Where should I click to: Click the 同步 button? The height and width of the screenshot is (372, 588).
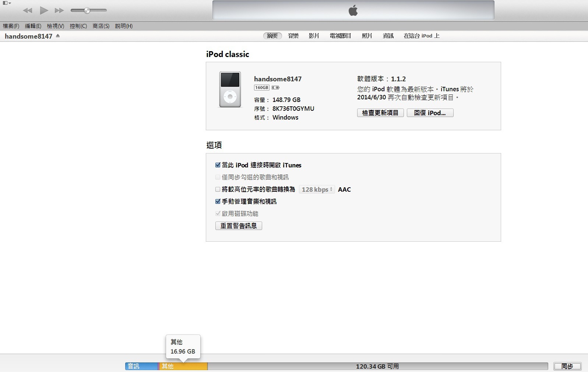coord(567,366)
